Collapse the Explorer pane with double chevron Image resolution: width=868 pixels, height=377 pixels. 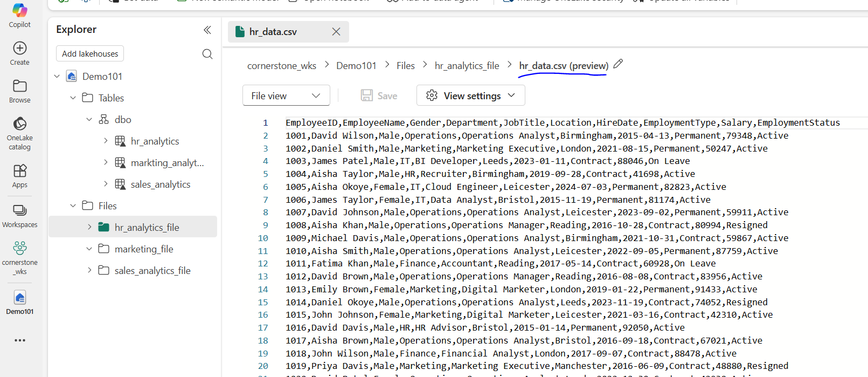pos(207,30)
